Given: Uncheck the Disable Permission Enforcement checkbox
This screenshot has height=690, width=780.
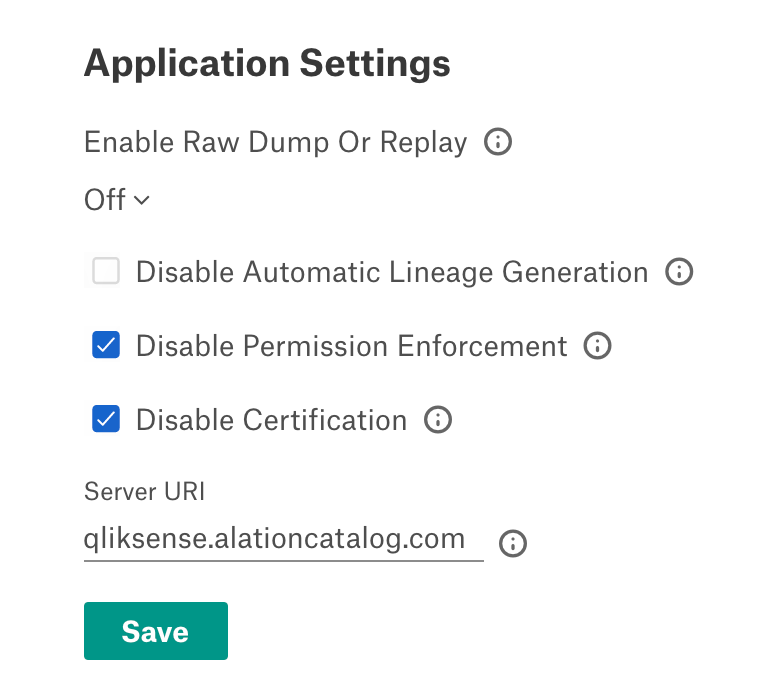Looking at the screenshot, I should pos(106,344).
